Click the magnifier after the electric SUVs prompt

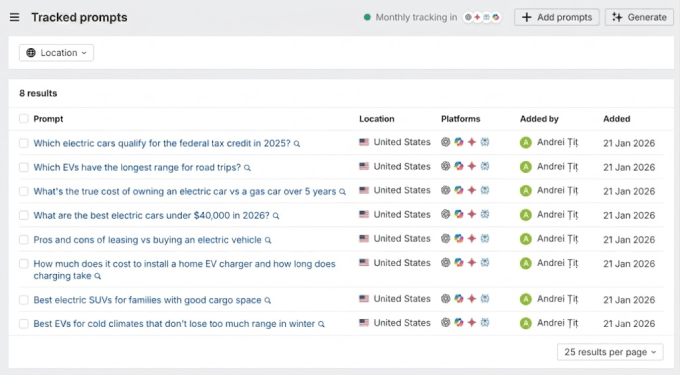268,300
